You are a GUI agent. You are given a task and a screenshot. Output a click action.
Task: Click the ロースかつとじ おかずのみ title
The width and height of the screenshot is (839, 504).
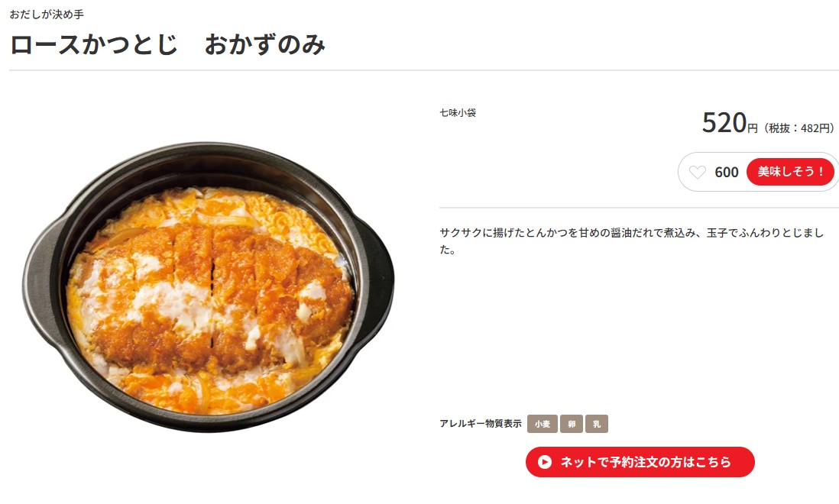(168, 44)
